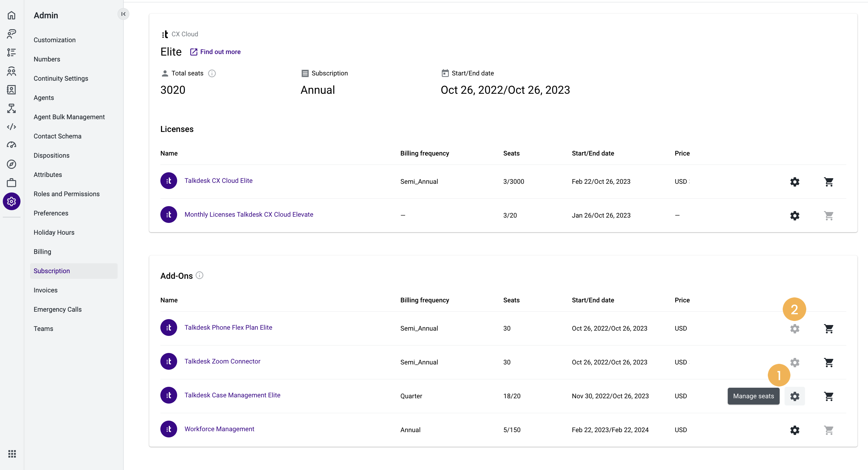Click cart icon for Workforce Management row
The image size is (868, 470).
(x=829, y=430)
